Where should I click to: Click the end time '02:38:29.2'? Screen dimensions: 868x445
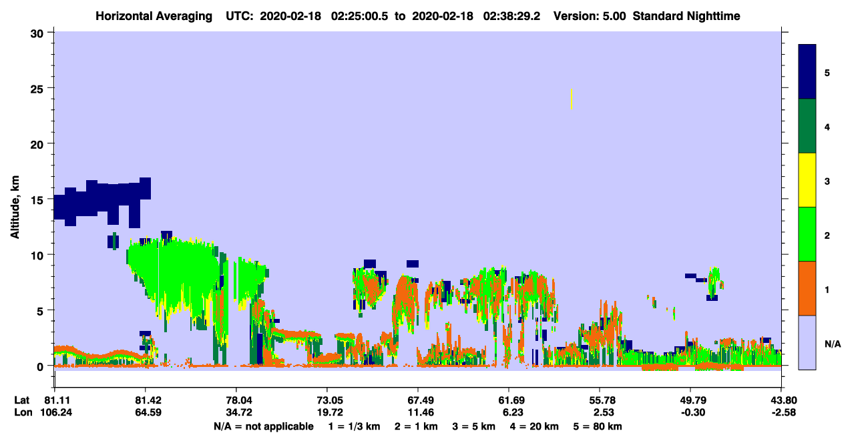[505, 16]
